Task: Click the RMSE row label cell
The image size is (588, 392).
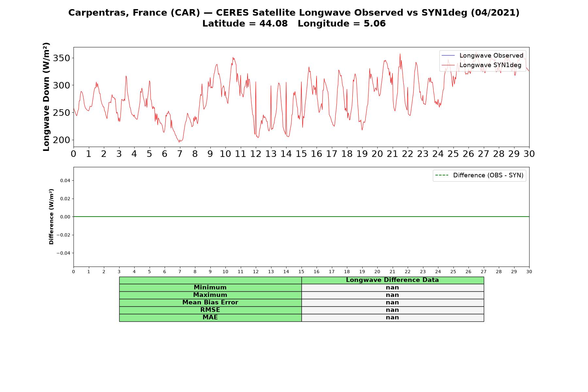Action: point(210,310)
